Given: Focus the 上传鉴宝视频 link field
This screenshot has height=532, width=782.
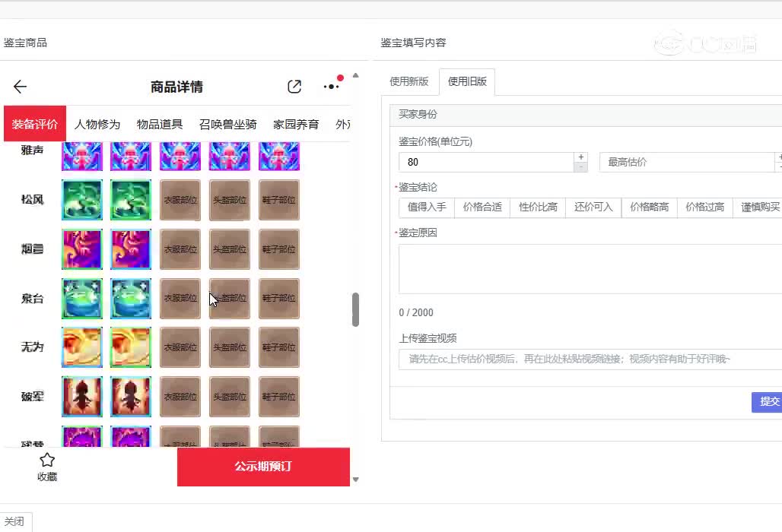Looking at the screenshot, I should tap(590, 359).
